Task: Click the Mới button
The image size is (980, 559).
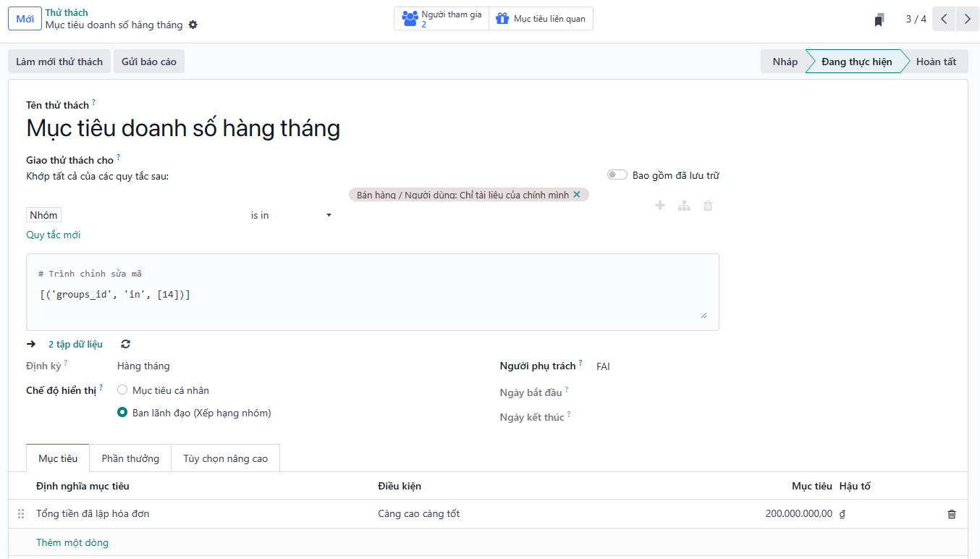Action: (25, 19)
